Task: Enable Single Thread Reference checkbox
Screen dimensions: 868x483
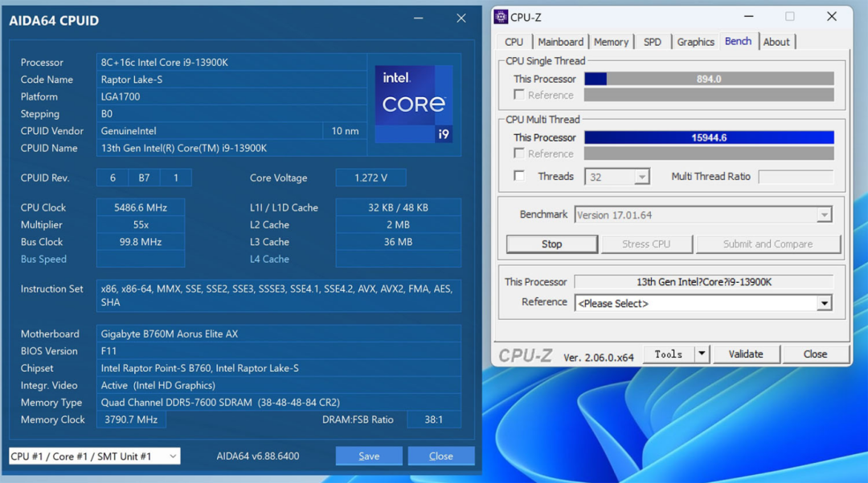Action: pyautogui.click(x=518, y=95)
